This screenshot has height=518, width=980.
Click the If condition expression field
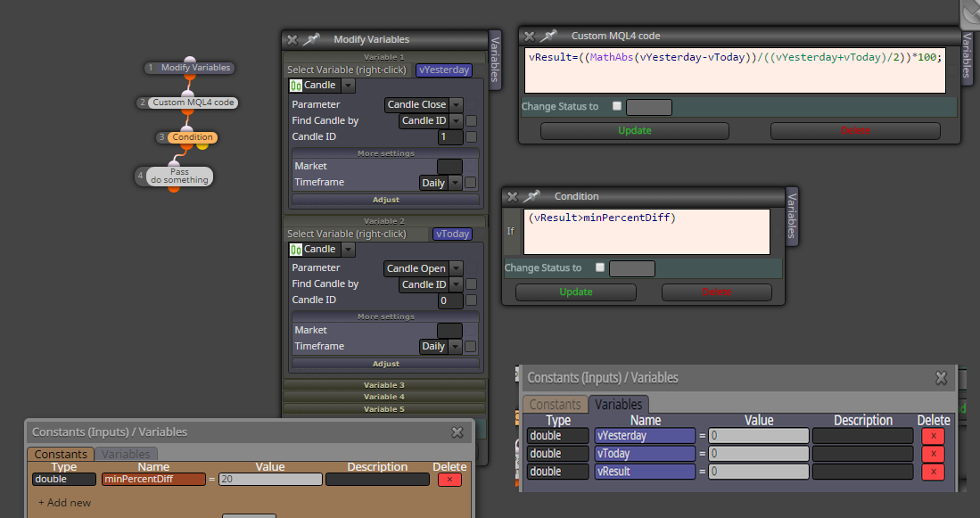(646, 232)
